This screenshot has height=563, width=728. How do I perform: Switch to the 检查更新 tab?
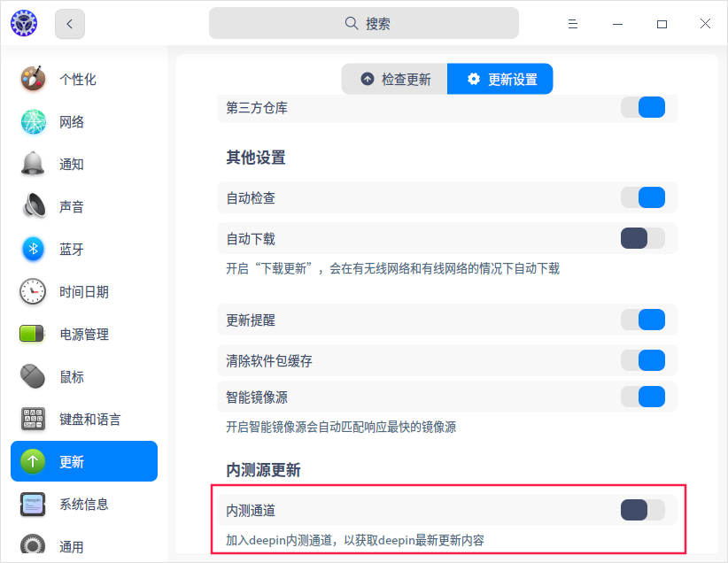point(394,78)
